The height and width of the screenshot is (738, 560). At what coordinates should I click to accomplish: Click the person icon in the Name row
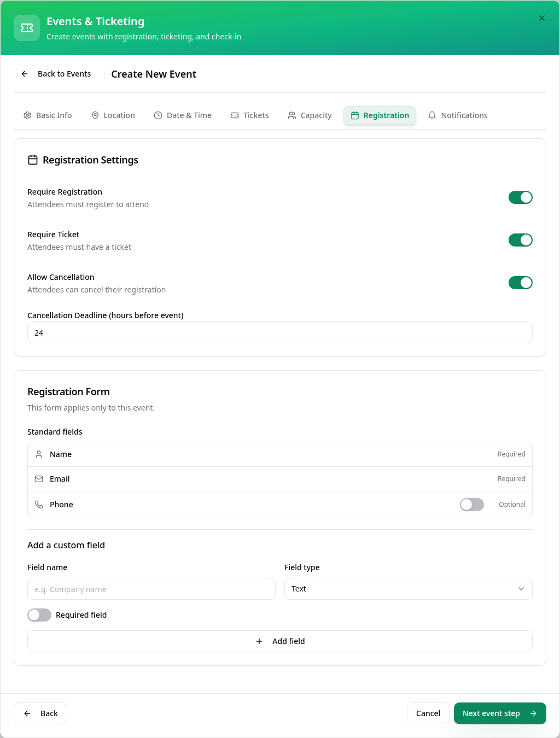tap(39, 454)
